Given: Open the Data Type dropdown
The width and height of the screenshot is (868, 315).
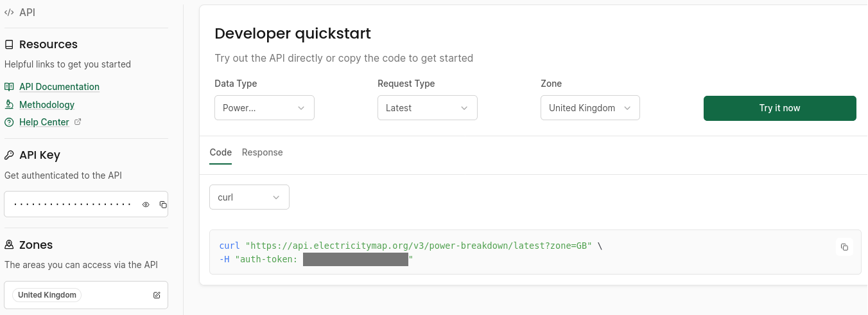Looking at the screenshot, I should tap(265, 108).
